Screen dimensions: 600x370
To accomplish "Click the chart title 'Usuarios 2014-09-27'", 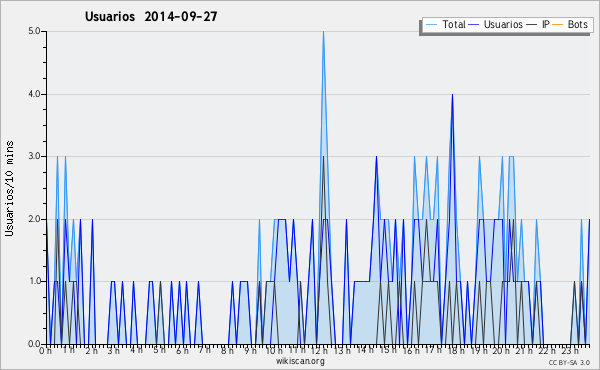I will 151,16.
